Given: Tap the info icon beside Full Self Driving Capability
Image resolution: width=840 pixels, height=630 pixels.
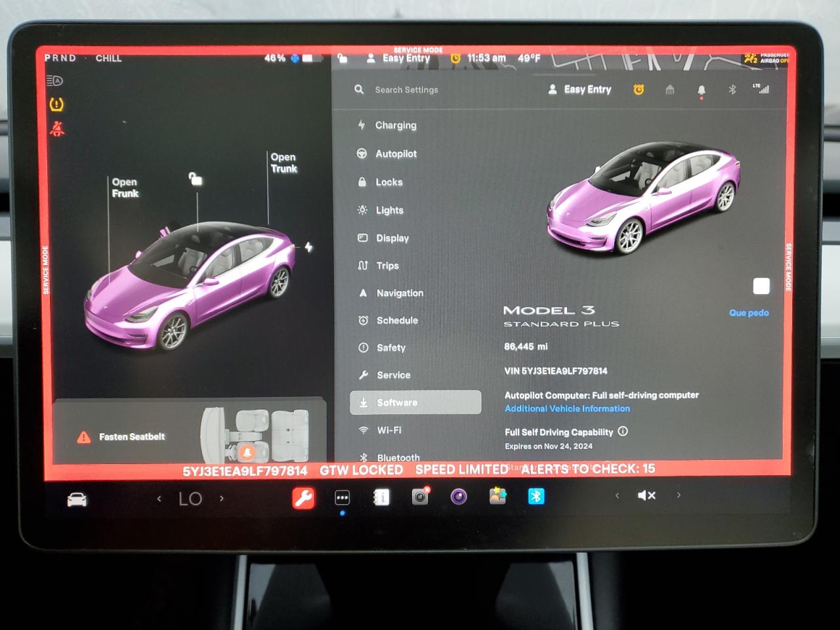Looking at the screenshot, I should pos(623,431).
